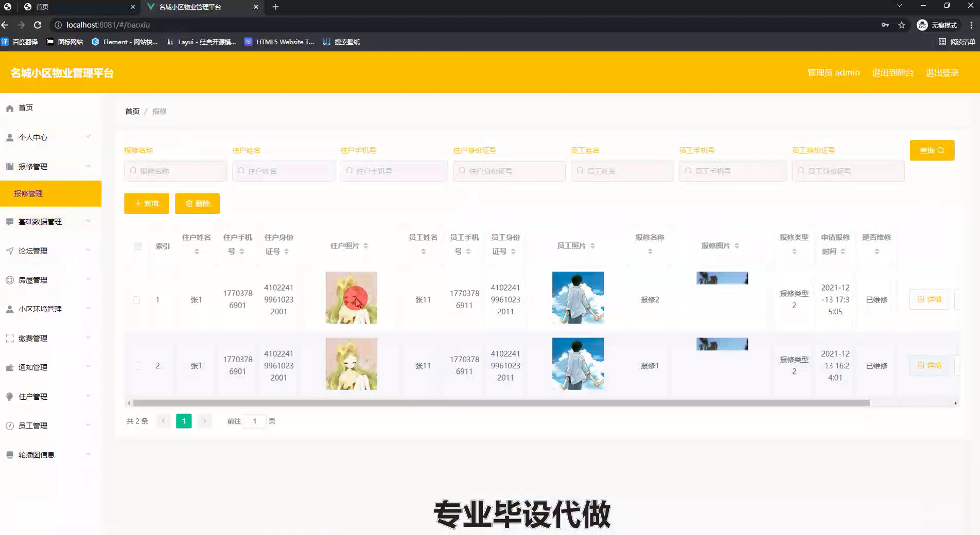Image resolution: width=980 pixels, height=535 pixels.
Task: Focus the 住户身份证号 search field
Action: pos(509,171)
